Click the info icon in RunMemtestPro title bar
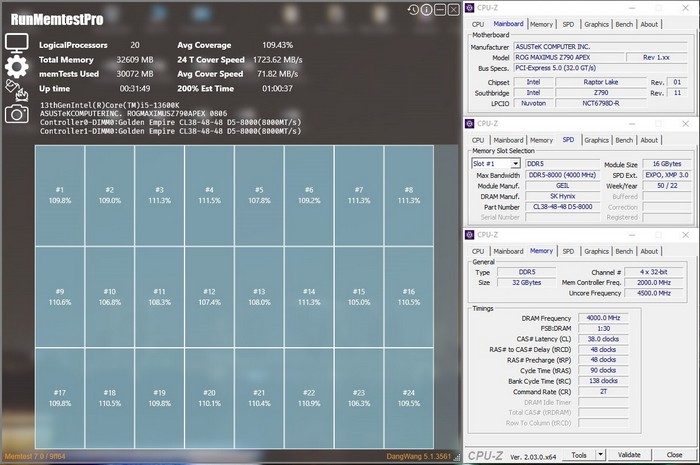Viewport: 700px width, 465px height. point(428,9)
